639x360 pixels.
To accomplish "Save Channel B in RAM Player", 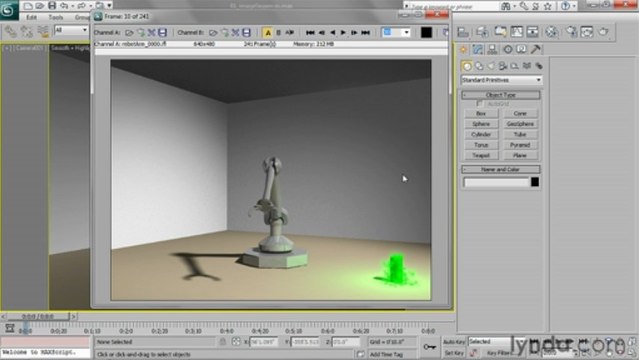I will [246, 32].
